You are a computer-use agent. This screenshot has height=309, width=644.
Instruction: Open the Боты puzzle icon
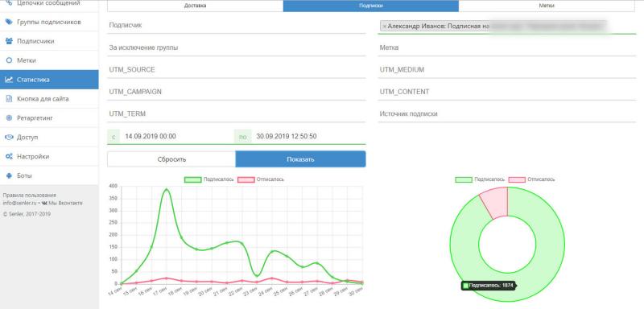9,175
